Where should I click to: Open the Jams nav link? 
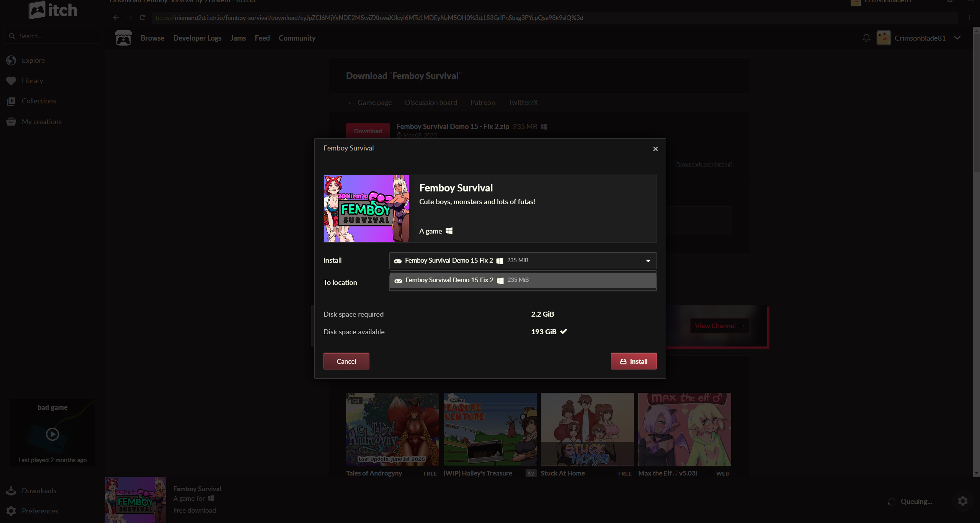pos(238,38)
